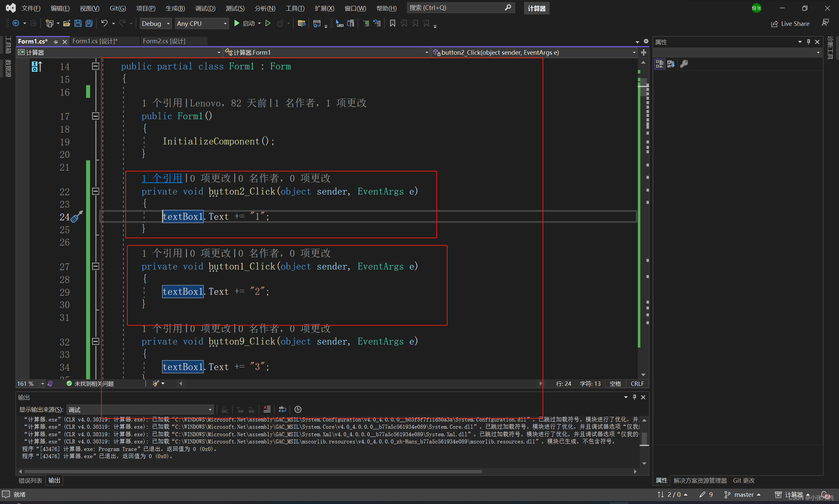The image size is (839, 504).
Task: Click the Categorized view icon in Properties
Action: click(660, 64)
